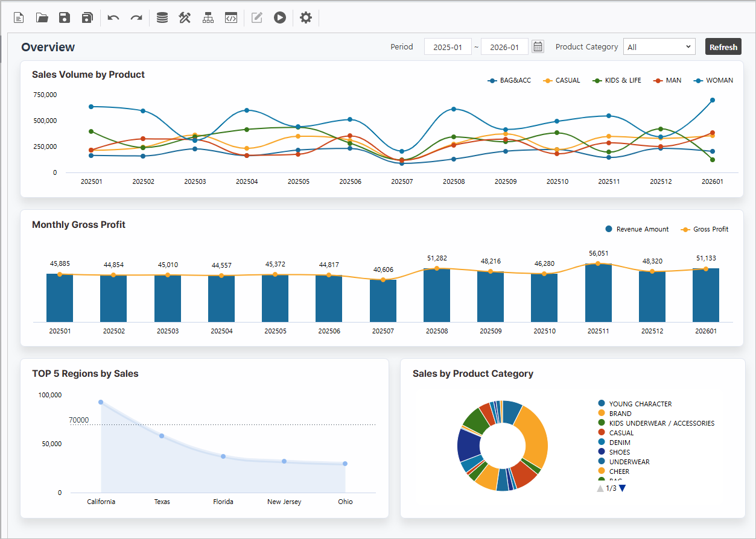Open the hierarchy structure diagram icon

tap(208, 17)
